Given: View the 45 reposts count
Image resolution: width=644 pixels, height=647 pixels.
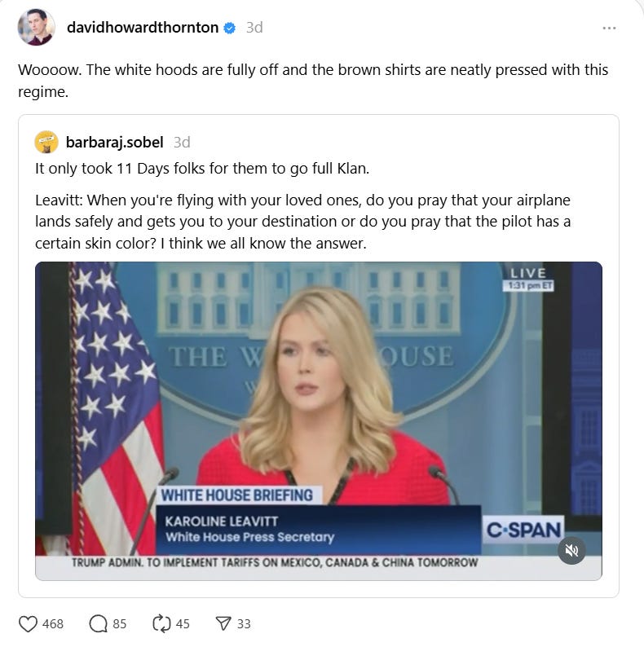Looking at the screenshot, I should pyautogui.click(x=183, y=624).
